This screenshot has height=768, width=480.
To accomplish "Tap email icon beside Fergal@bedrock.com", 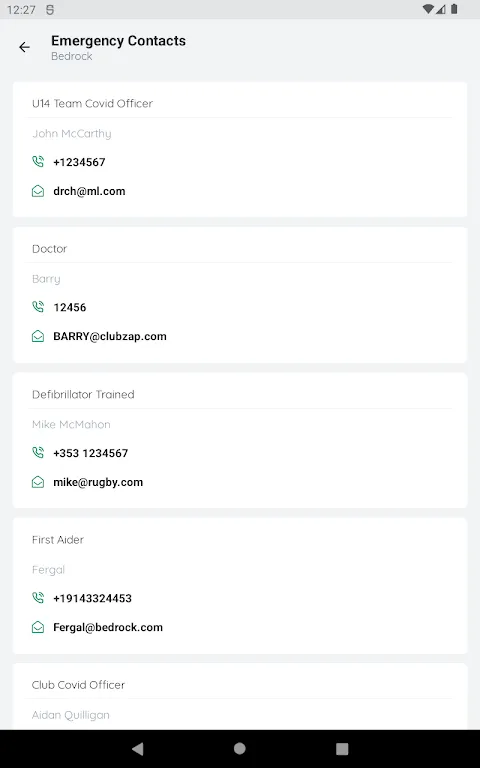I will click(38, 627).
